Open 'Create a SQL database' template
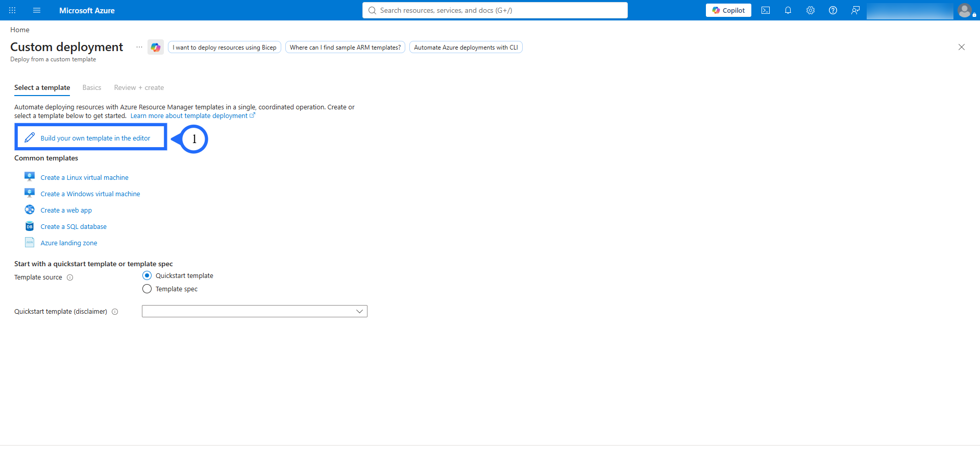 coord(73,227)
